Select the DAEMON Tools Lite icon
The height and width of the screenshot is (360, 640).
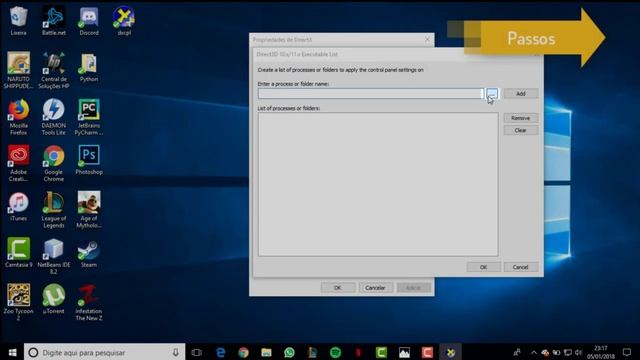coord(53,117)
